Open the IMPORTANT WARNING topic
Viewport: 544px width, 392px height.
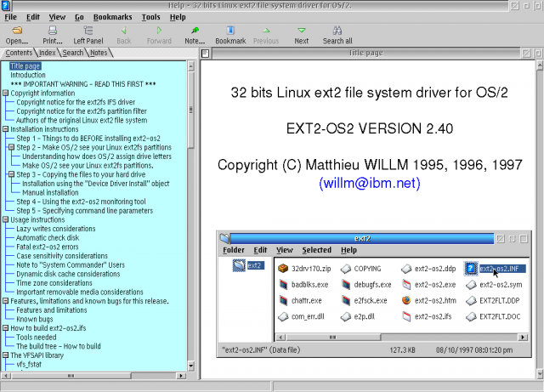pos(83,84)
